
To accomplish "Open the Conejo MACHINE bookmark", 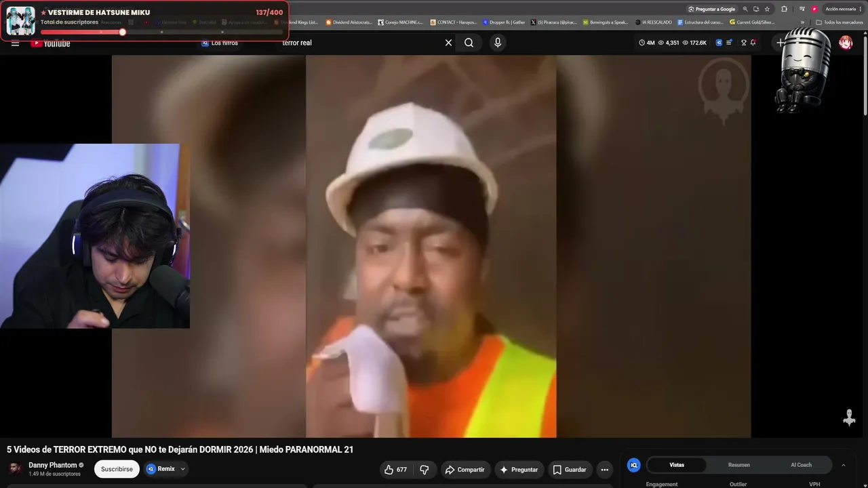I will click(400, 22).
